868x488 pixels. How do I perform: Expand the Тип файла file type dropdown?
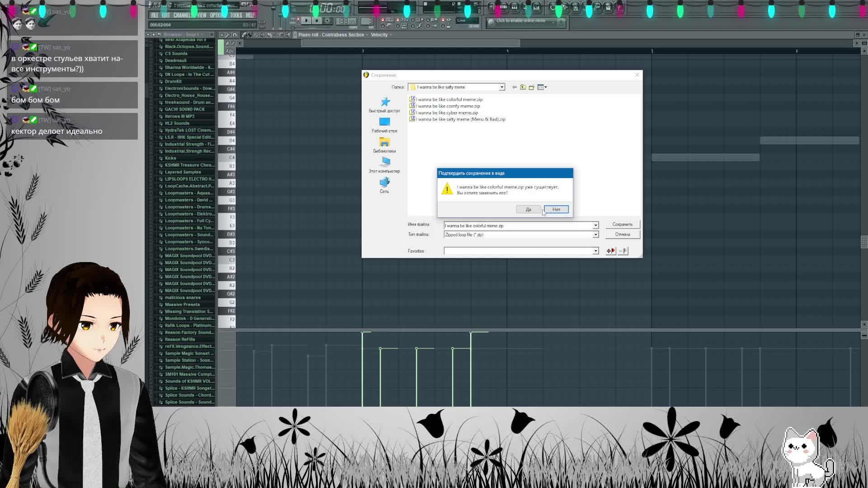click(595, 235)
